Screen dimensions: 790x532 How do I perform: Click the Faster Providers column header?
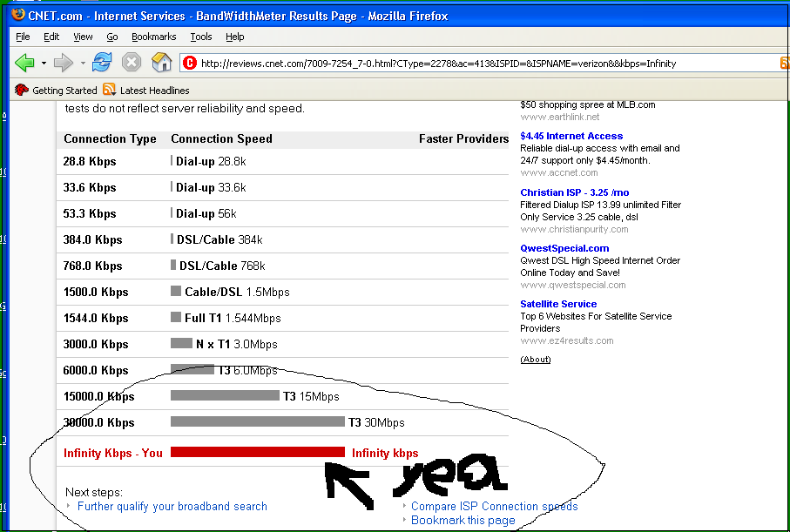tap(463, 139)
